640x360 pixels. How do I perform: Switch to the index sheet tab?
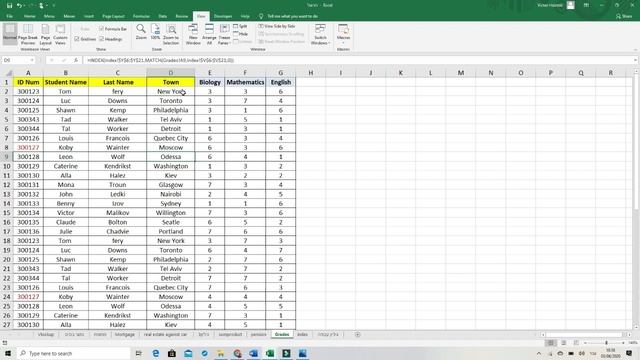tap(302, 335)
